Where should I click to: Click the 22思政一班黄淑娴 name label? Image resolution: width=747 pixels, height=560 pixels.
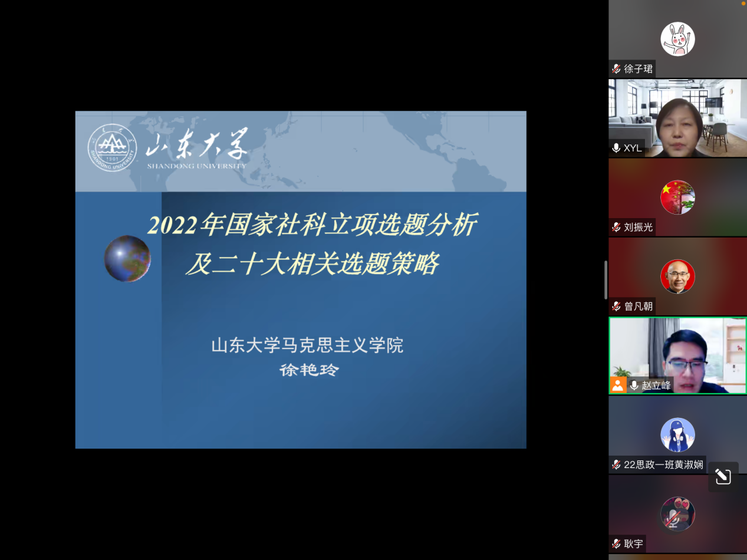click(663, 465)
